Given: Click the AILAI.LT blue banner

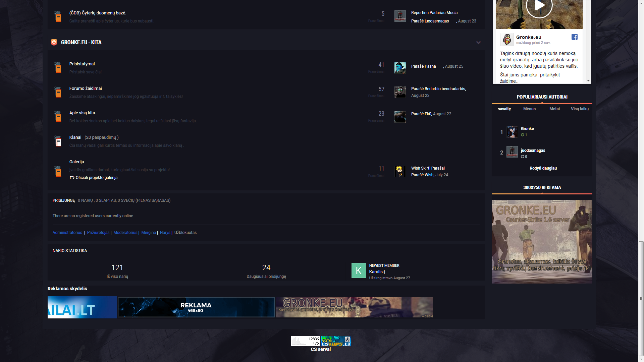Looking at the screenshot, I should [x=82, y=307].
